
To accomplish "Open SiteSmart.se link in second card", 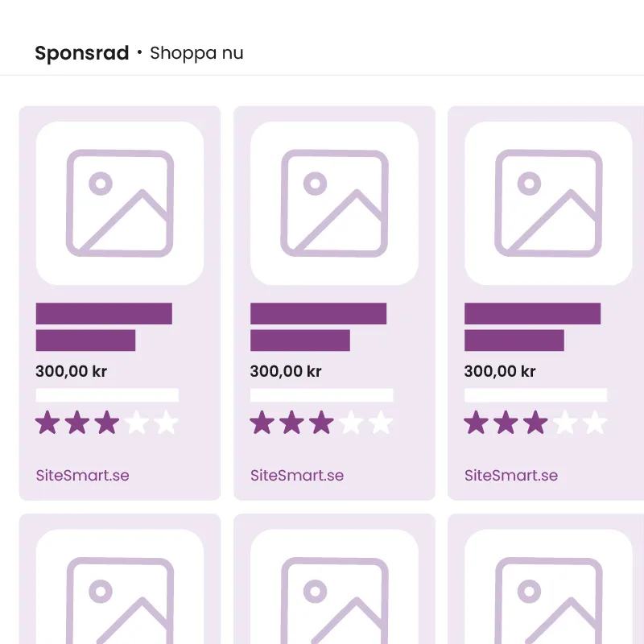I will pyautogui.click(x=297, y=475).
